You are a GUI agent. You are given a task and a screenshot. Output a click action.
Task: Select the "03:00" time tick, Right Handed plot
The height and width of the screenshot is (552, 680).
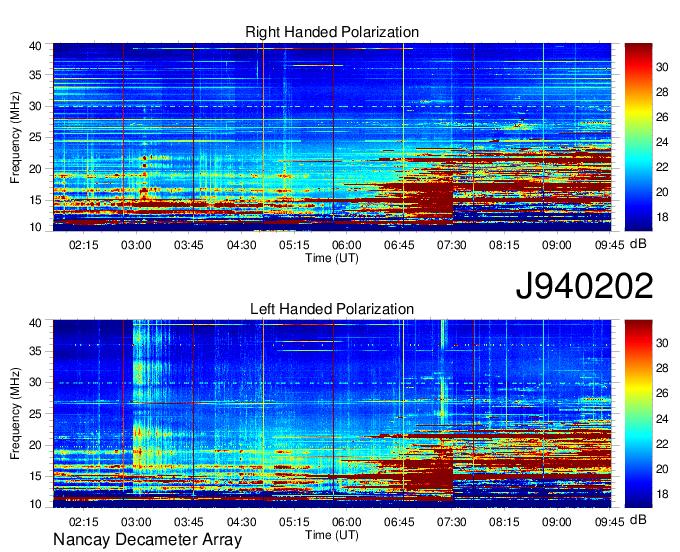[x=136, y=245]
